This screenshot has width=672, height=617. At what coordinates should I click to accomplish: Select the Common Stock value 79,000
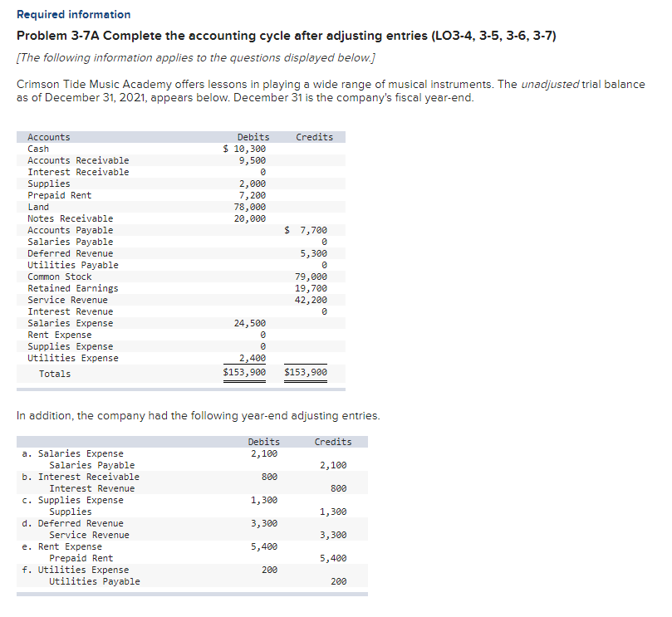pos(311,277)
